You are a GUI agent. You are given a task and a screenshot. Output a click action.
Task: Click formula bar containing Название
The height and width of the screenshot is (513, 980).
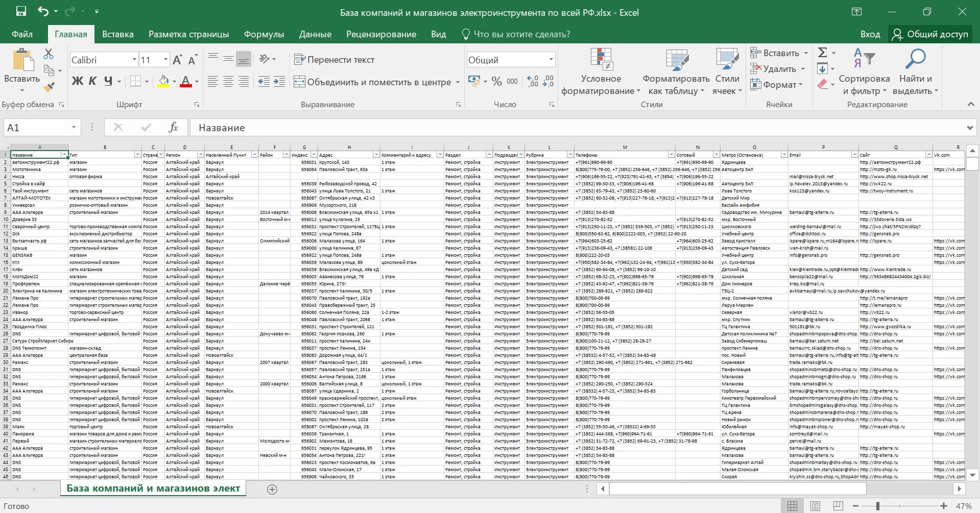coord(577,128)
